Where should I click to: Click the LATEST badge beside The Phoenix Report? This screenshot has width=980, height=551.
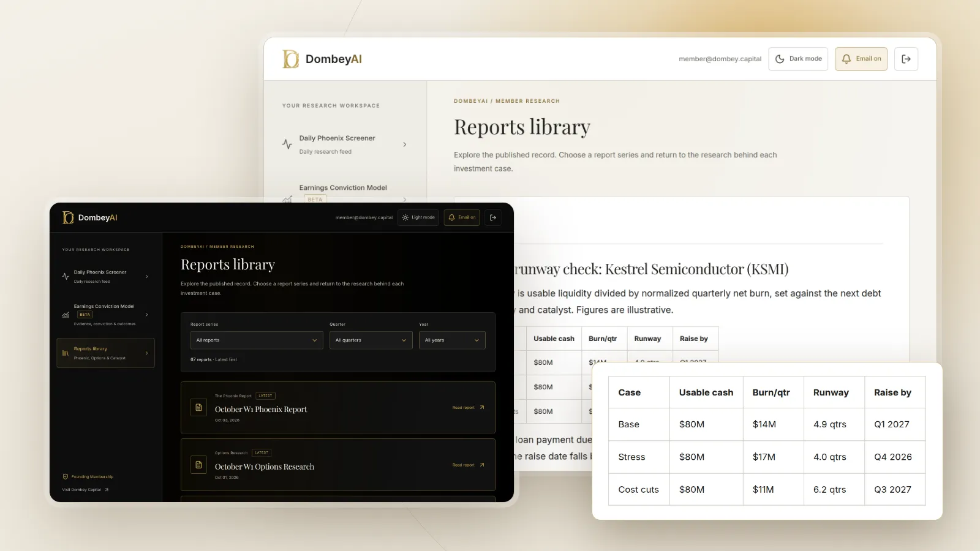(x=266, y=395)
